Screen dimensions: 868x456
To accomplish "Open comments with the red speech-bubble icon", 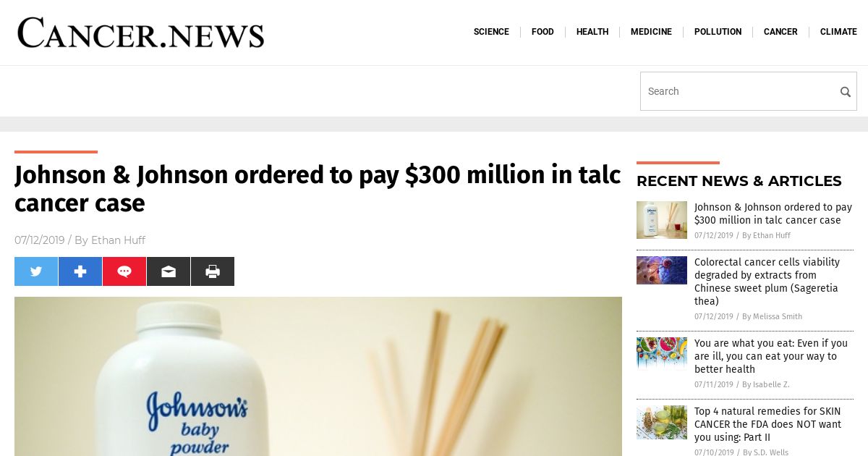I will (124, 271).
